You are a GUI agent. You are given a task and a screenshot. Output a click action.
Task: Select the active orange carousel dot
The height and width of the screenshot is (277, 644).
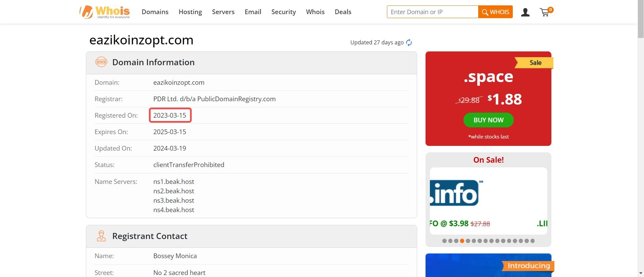pos(462,241)
